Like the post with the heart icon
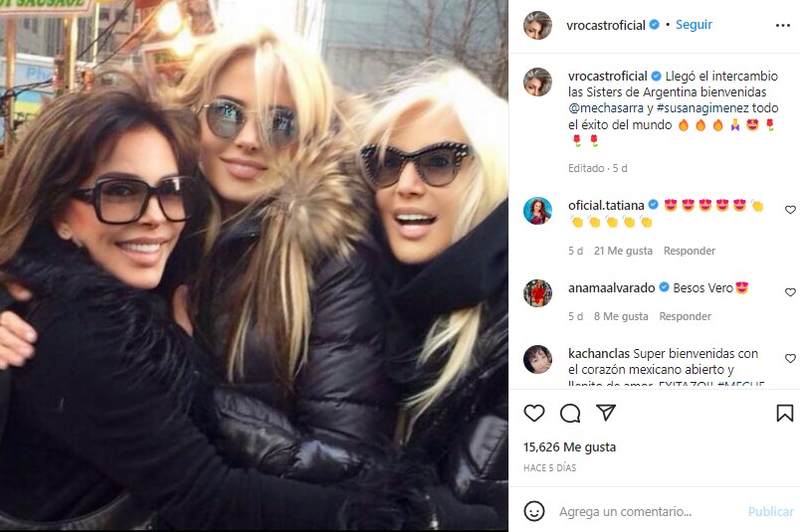This screenshot has width=800, height=532. [x=534, y=413]
